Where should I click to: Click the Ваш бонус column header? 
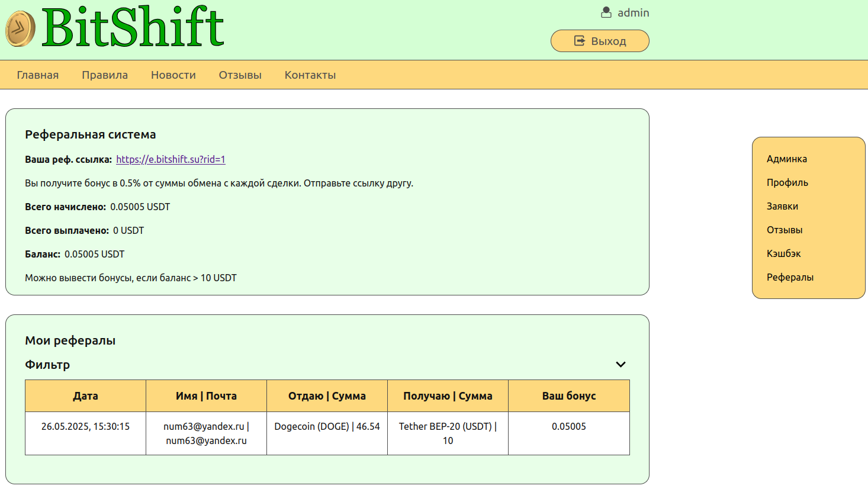pyautogui.click(x=568, y=396)
